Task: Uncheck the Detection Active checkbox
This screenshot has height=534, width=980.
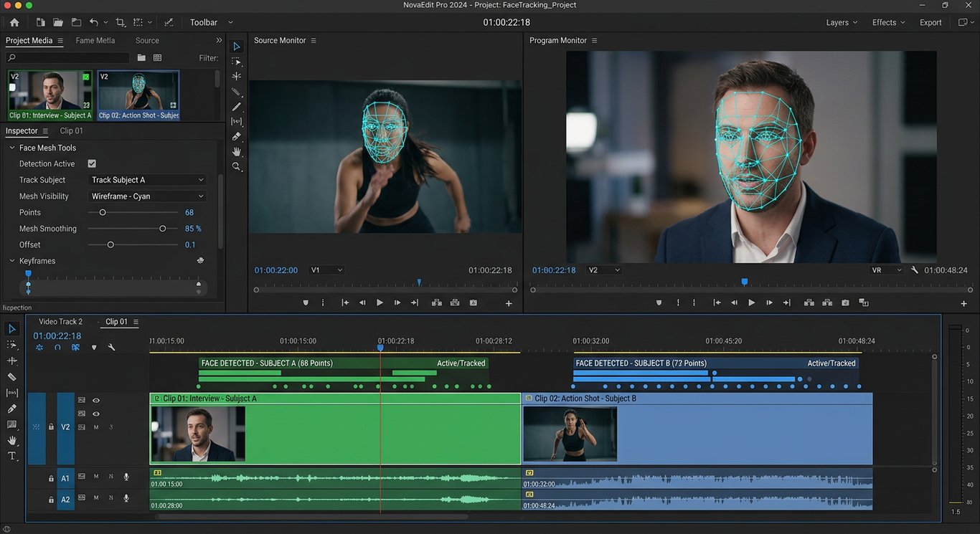Action: pos(92,164)
